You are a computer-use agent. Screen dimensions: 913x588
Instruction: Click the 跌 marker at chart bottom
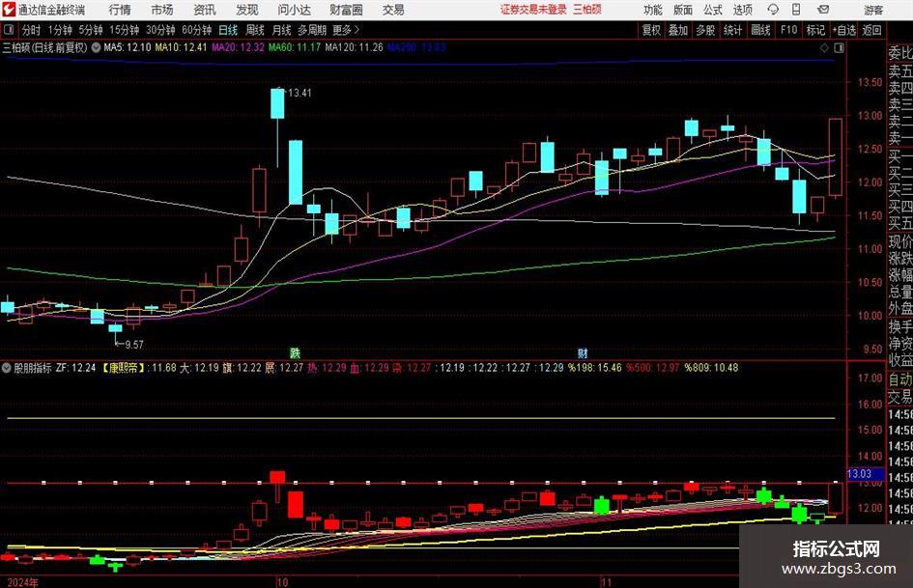[296, 352]
